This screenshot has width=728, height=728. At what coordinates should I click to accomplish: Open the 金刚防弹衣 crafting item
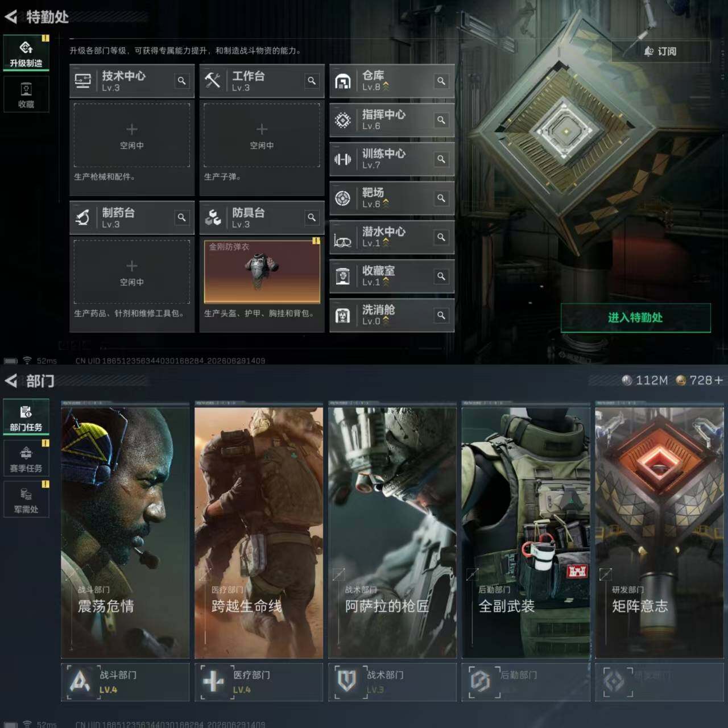[x=262, y=271]
